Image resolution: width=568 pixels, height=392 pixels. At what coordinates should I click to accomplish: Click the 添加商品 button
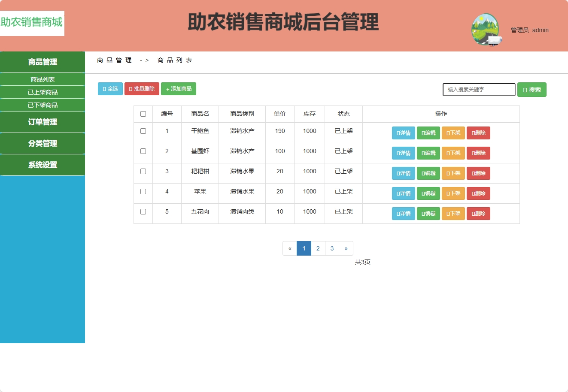[x=179, y=89]
